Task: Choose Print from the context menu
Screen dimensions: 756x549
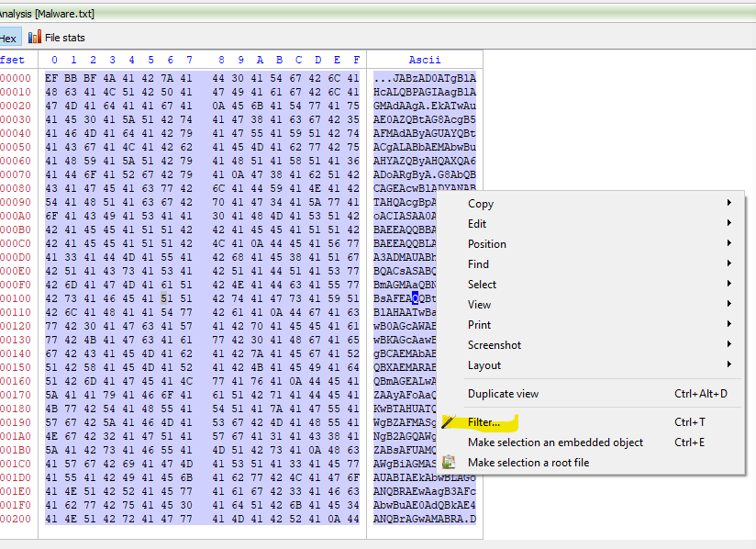Action: (479, 325)
